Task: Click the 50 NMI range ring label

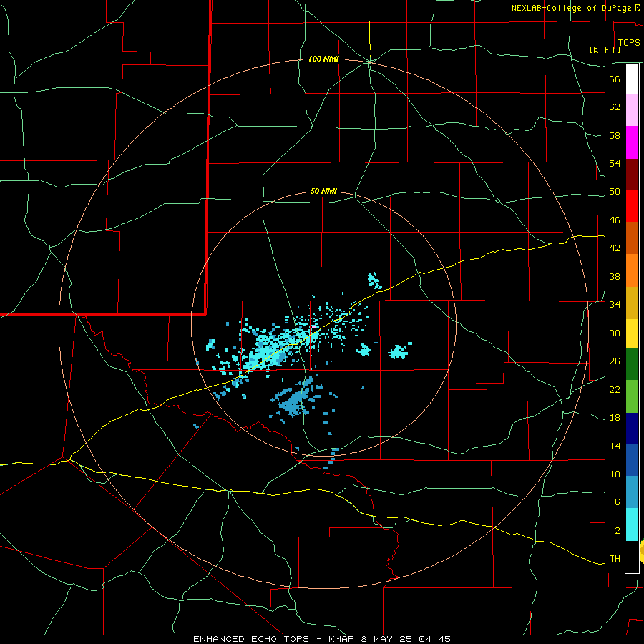Action: pos(323,191)
